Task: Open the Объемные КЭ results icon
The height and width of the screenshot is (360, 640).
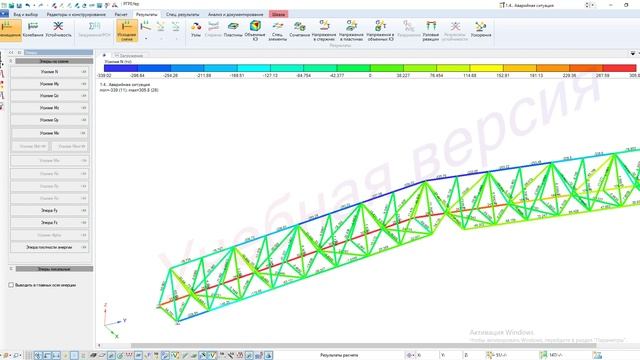Action: click(255, 31)
